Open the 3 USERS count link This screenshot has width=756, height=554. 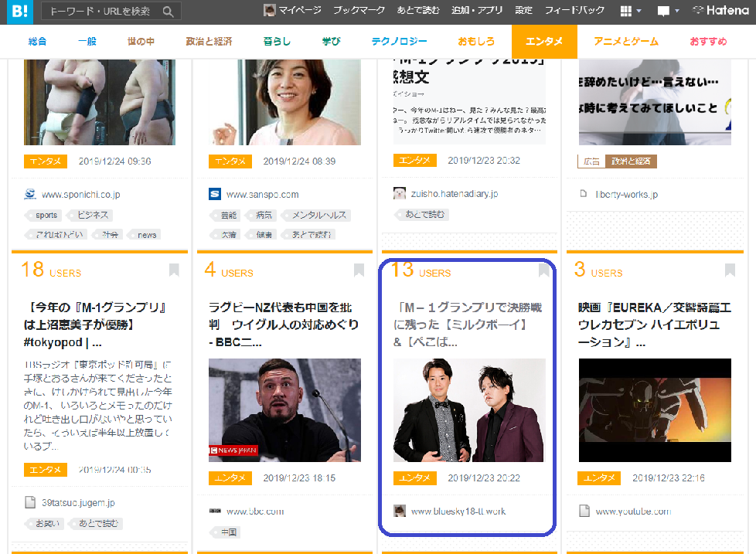click(x=598, y=270)
